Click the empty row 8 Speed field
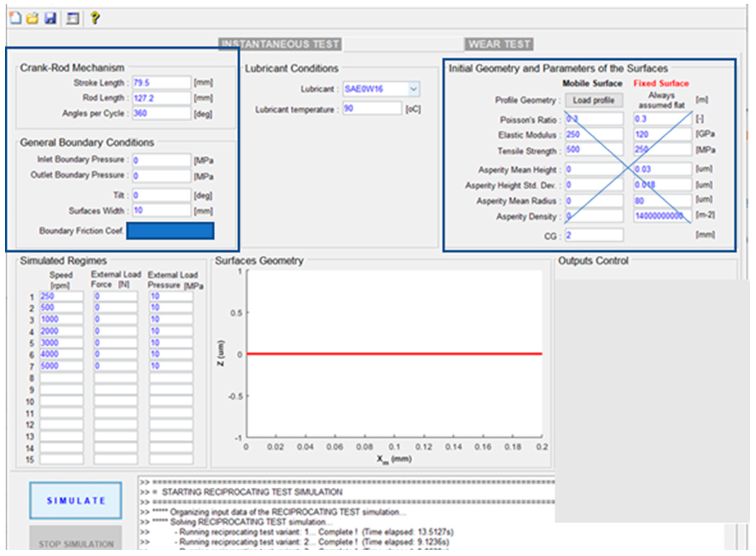 pyautogui.click(x=61, y=378)
